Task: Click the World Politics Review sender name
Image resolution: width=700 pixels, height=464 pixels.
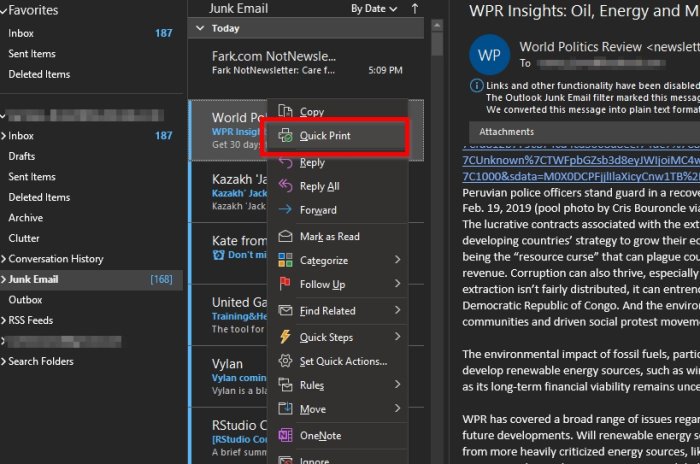Action: [x=580, y=46]
